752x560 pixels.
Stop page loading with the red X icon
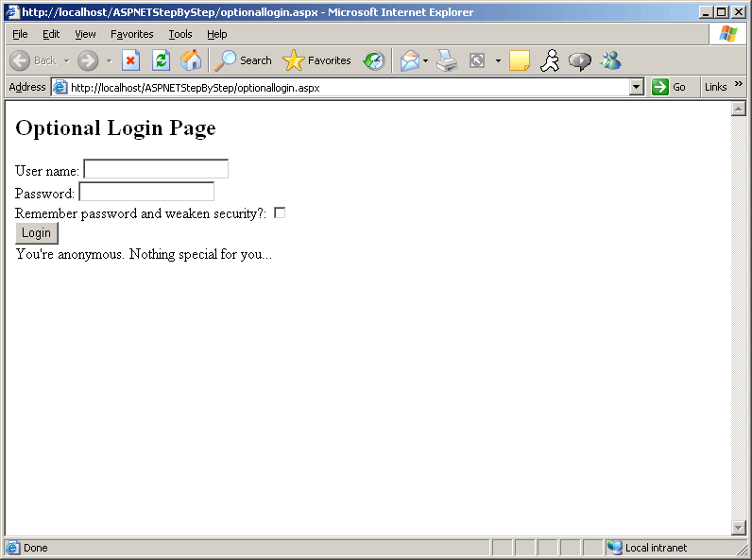pyautogui.click(x=130, y=60)
